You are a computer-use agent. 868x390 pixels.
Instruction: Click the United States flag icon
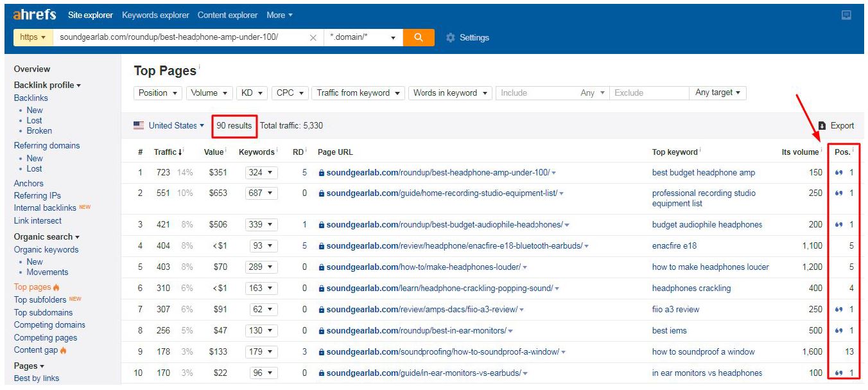(x=139, y=126)
